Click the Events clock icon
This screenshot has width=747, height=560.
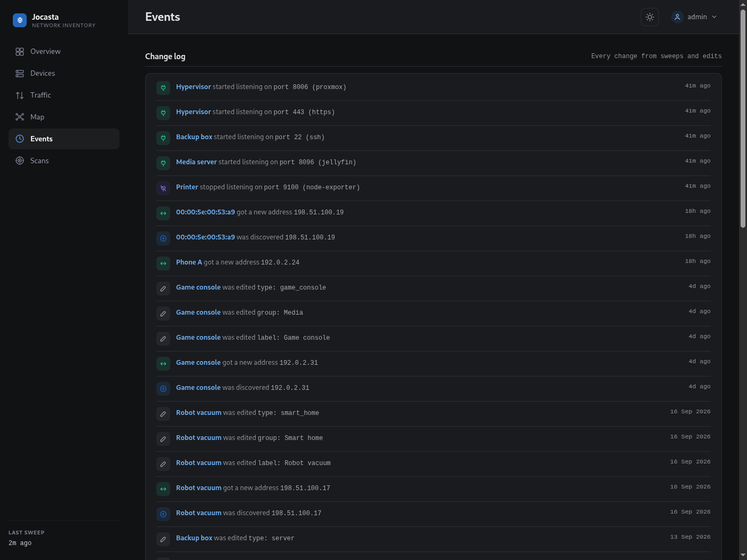coord(20,139)
